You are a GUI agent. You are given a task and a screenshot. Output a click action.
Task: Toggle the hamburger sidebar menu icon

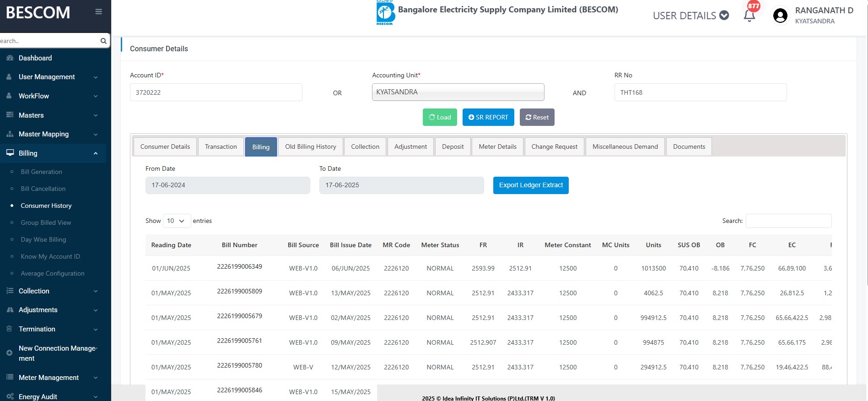[x=98, y=12]
